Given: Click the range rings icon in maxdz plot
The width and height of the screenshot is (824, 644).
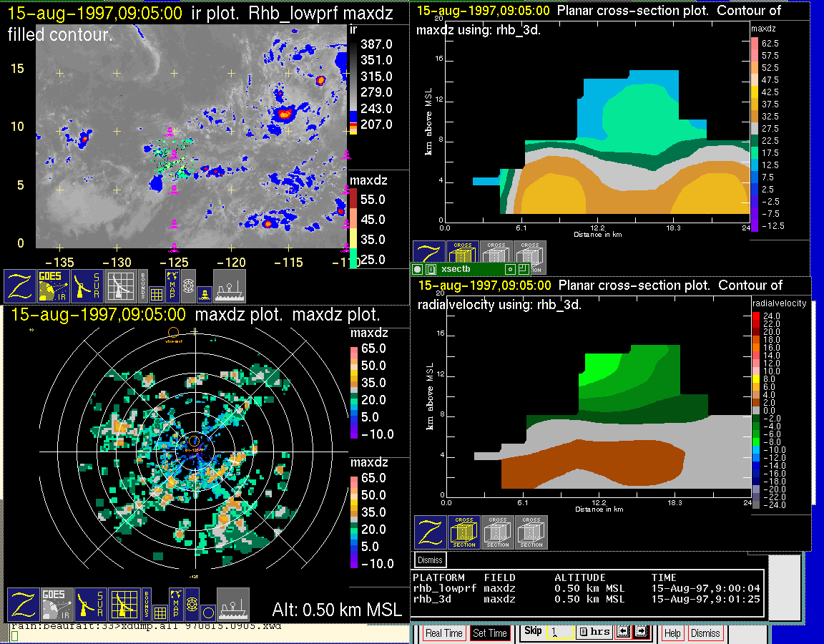Looking at the screenshot, I should pos(191,605).
